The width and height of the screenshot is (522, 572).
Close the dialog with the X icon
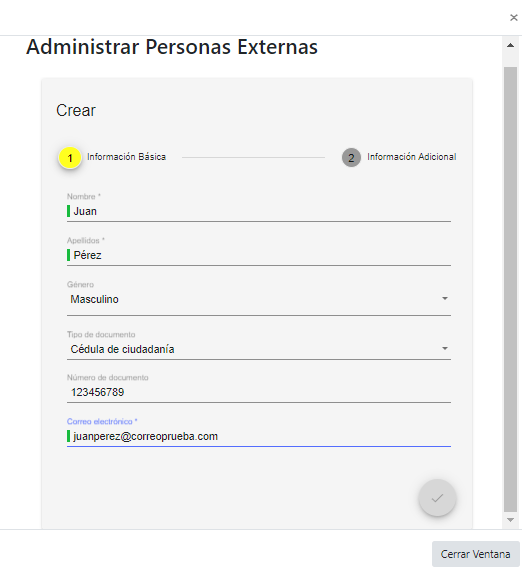tap(514, 18)
